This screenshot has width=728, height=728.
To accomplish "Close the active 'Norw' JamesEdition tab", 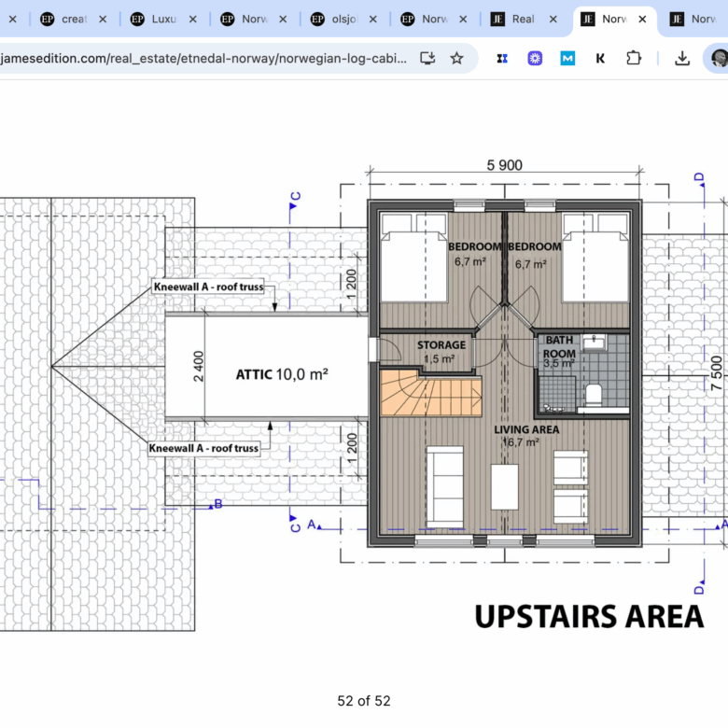I will pos(641,19).
